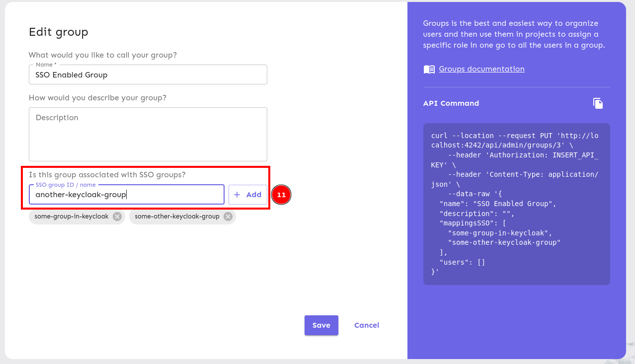Click the some-group-in-keycloak chip
Viewport: 635px width, 364px height.
pos(72,216)
